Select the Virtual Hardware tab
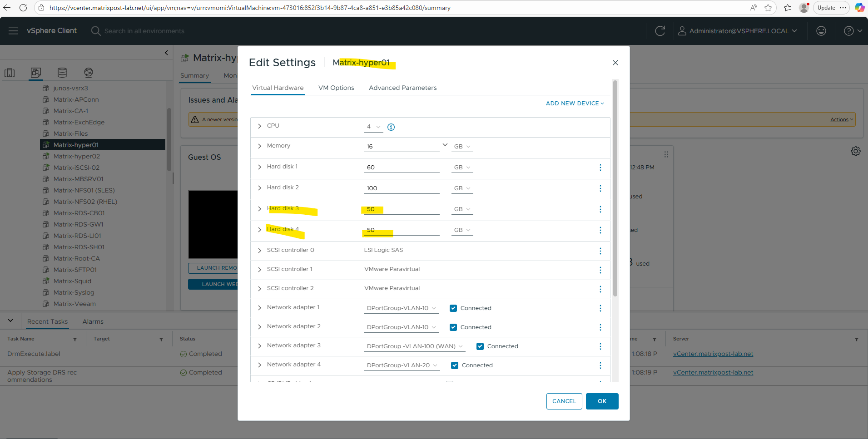The width and height of the screenshot is (868, 439). tap(278, 88)
